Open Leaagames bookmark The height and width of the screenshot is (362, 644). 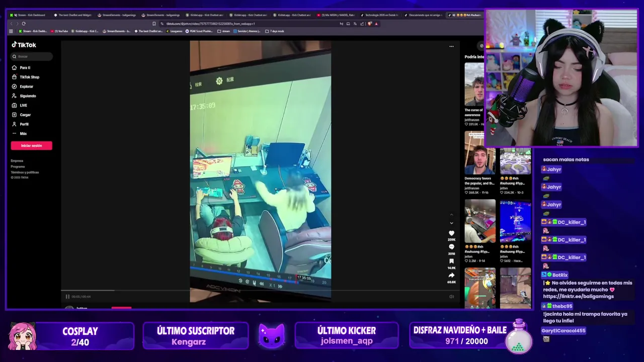coord(174,31)
